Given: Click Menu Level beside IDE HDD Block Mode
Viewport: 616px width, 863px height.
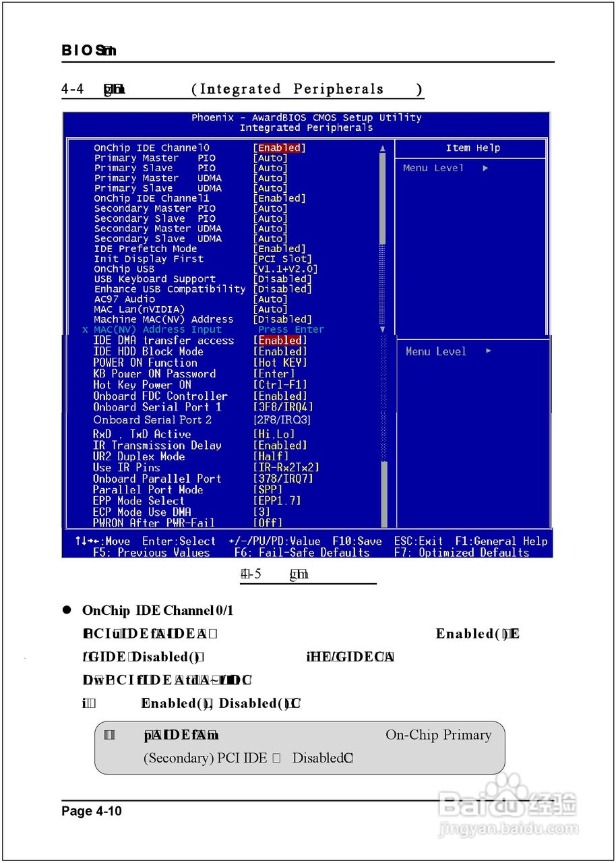Looking at the screenshot, I should click(x=436, y=352).
